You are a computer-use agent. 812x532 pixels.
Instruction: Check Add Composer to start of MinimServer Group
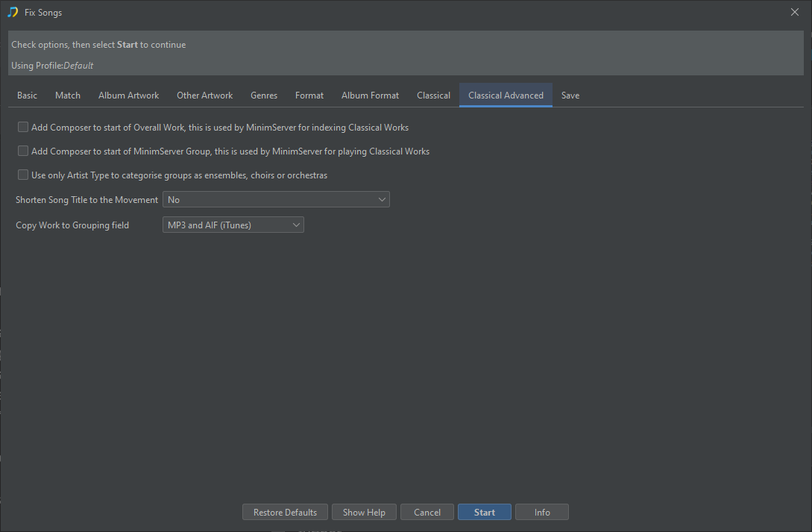click(23, 151)
